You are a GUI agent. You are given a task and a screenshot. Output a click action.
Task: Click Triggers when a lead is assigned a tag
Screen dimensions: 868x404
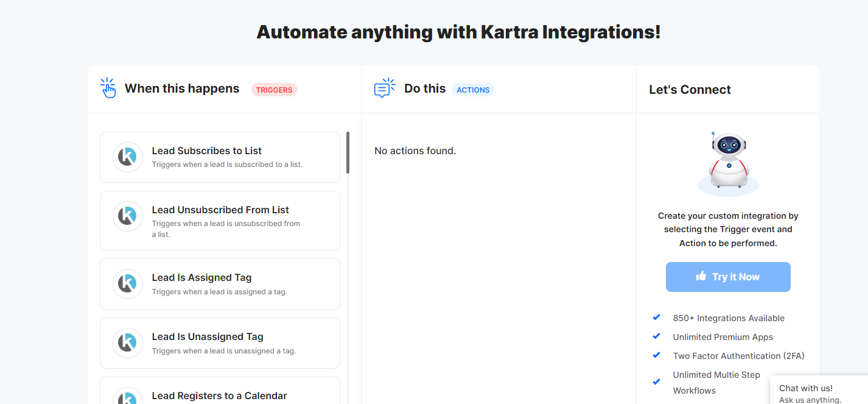(x=219, y=292)
